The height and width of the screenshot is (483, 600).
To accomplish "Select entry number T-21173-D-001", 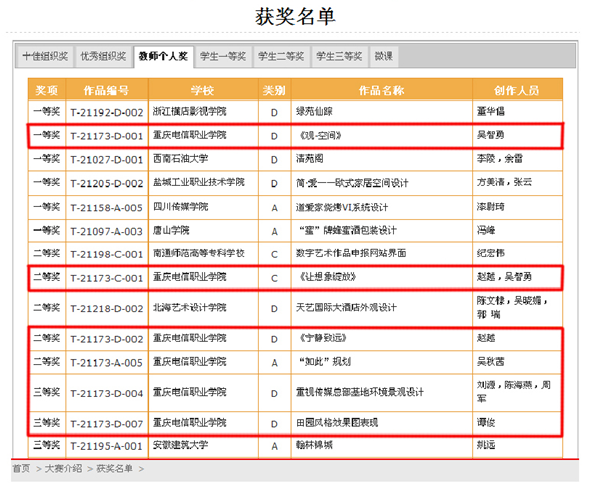I will coord(106,135).
